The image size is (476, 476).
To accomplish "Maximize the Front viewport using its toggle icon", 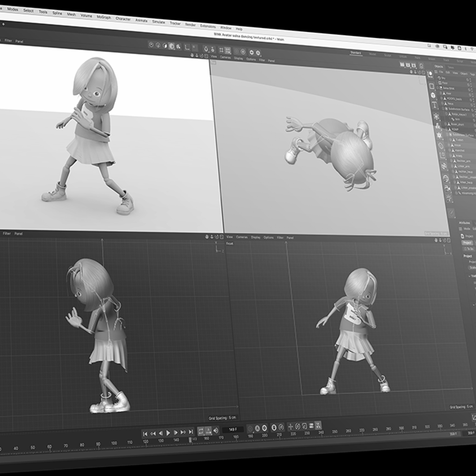I will click(x=449, y=241).
